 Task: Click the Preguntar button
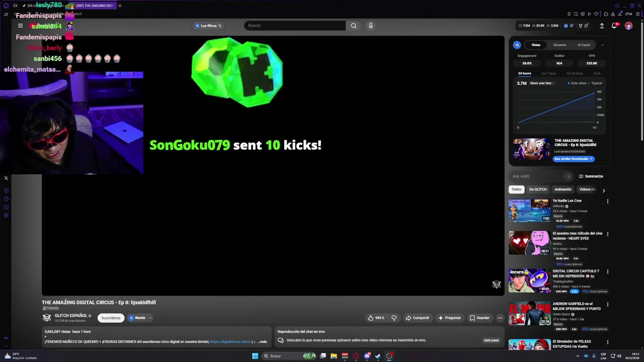click(x=449, y=318)
